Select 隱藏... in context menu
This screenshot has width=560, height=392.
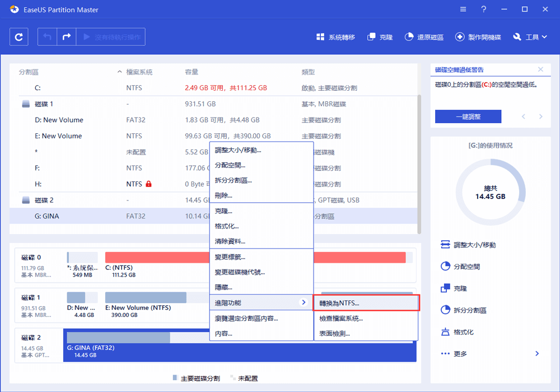pos(262,287)
